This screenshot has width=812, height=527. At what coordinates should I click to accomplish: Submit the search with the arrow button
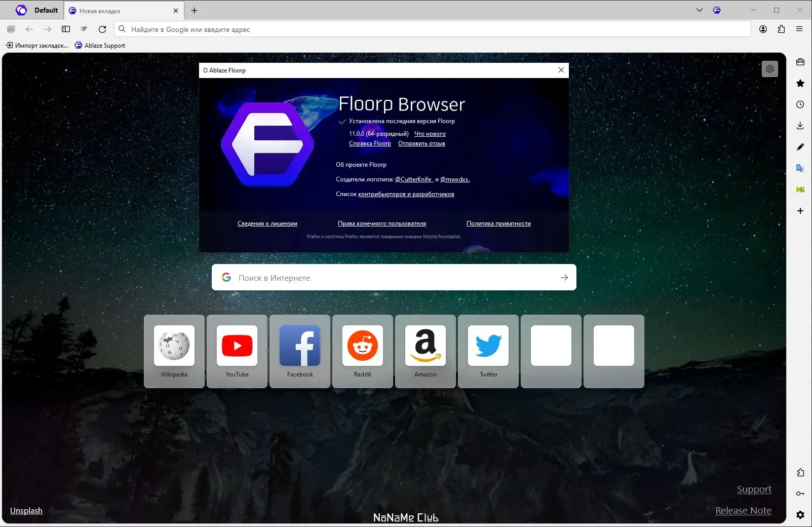[564, 278]
